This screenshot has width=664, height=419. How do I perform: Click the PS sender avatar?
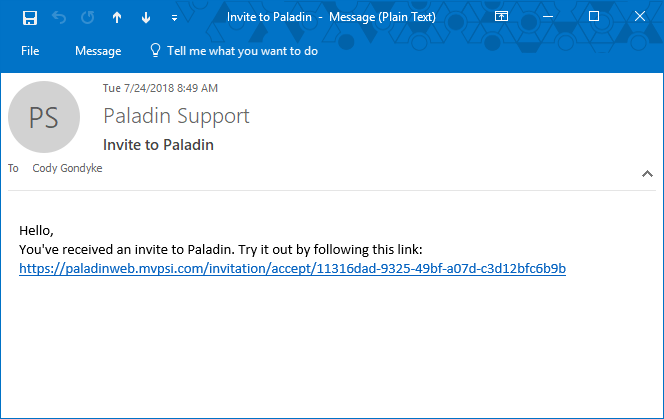tap(44, 117)
